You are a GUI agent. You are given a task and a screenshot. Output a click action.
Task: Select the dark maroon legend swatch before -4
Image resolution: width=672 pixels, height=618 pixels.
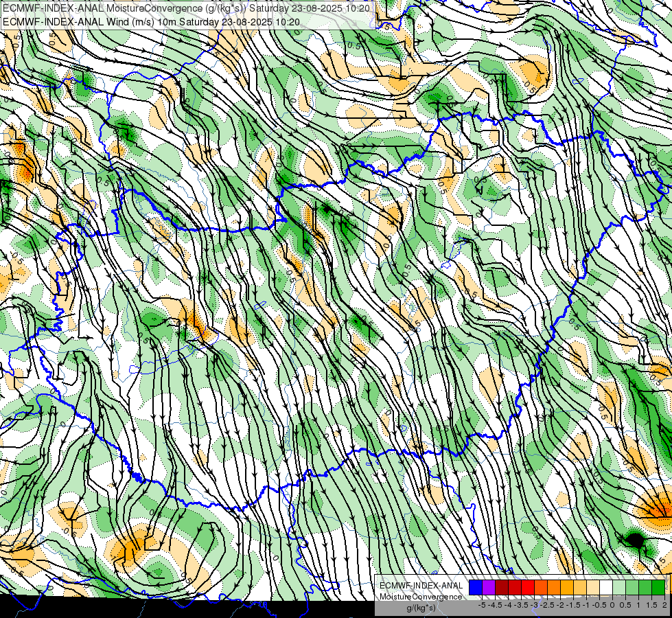[502, 587]
